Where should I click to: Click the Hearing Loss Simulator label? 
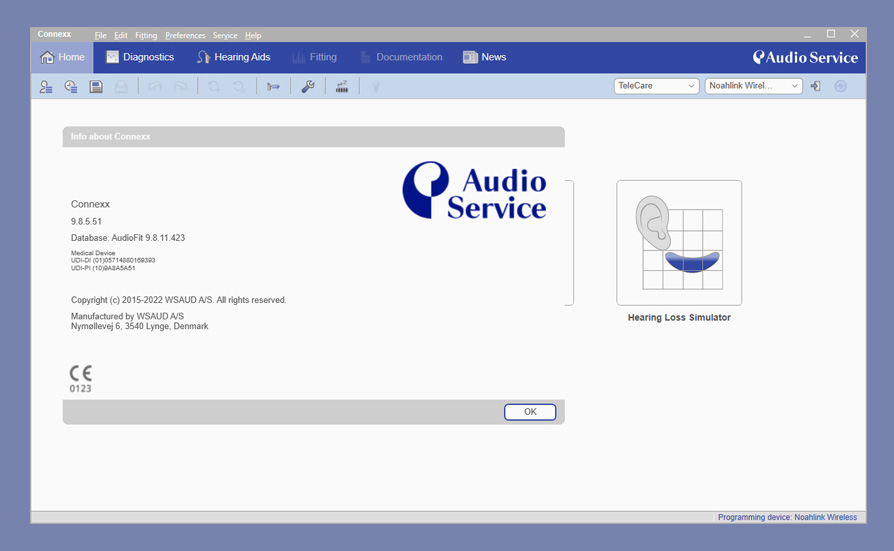[679, 318]
